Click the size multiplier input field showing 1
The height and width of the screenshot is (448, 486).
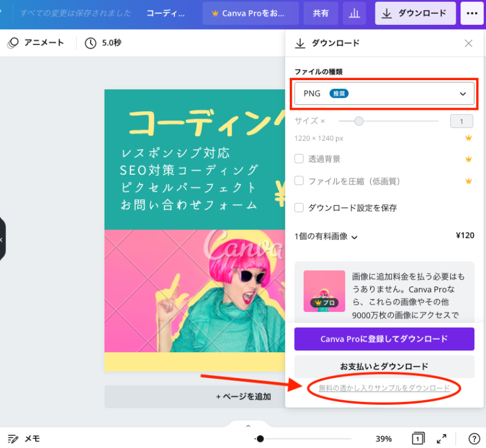point(462,121)
